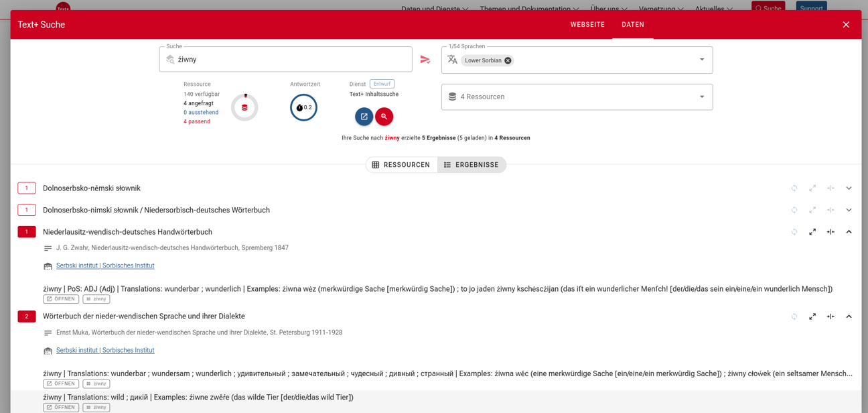Click the ID żiwny tag chip

coord(96,299)
